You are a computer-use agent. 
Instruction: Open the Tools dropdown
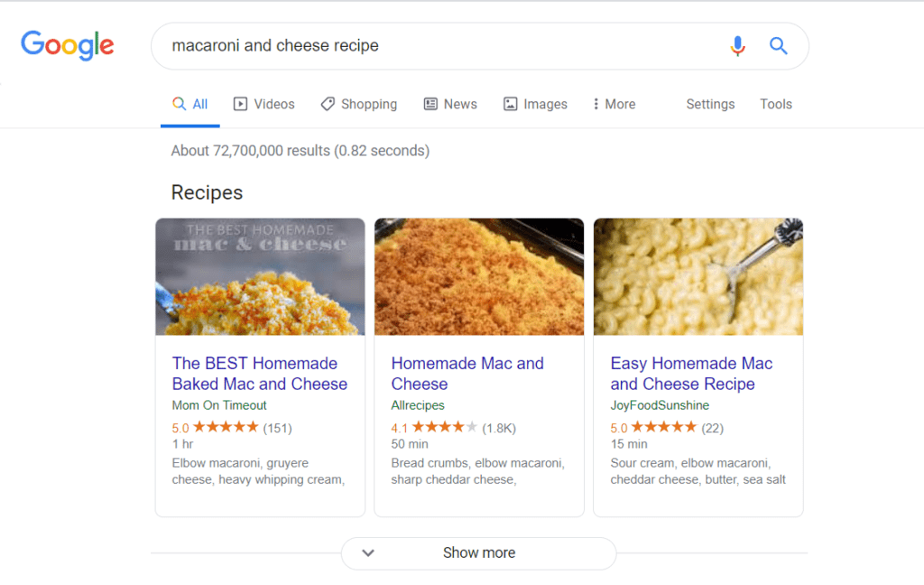click(x=775, y=104)
